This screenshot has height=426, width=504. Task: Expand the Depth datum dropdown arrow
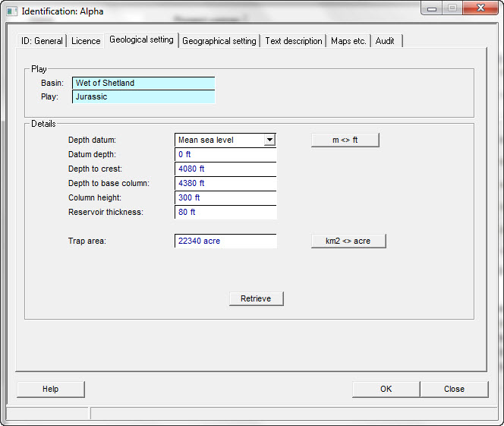(269, 140)
